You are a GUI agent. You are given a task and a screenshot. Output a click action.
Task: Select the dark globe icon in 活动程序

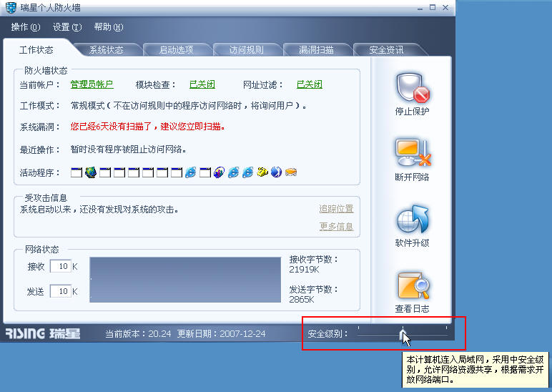point(91,172)
